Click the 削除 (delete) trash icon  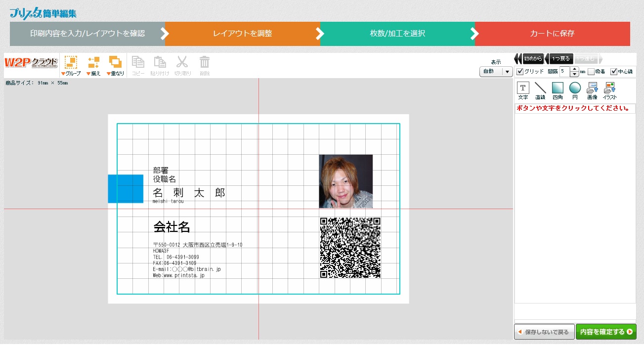point(205,62)
